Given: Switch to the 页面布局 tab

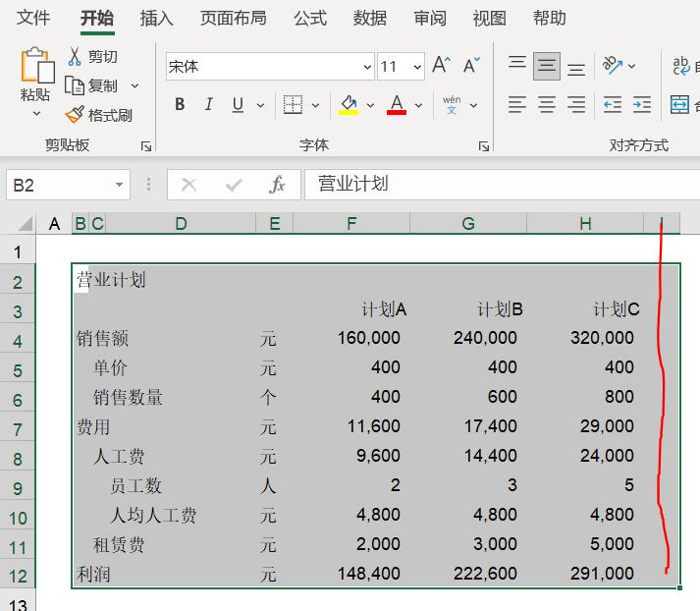Looking at the screenshot, I should tap(234, 19).
